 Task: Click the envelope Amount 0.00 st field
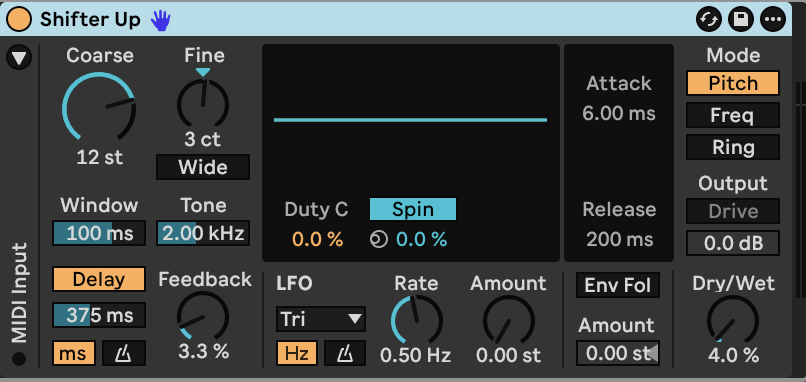click(x=618, y=353)
